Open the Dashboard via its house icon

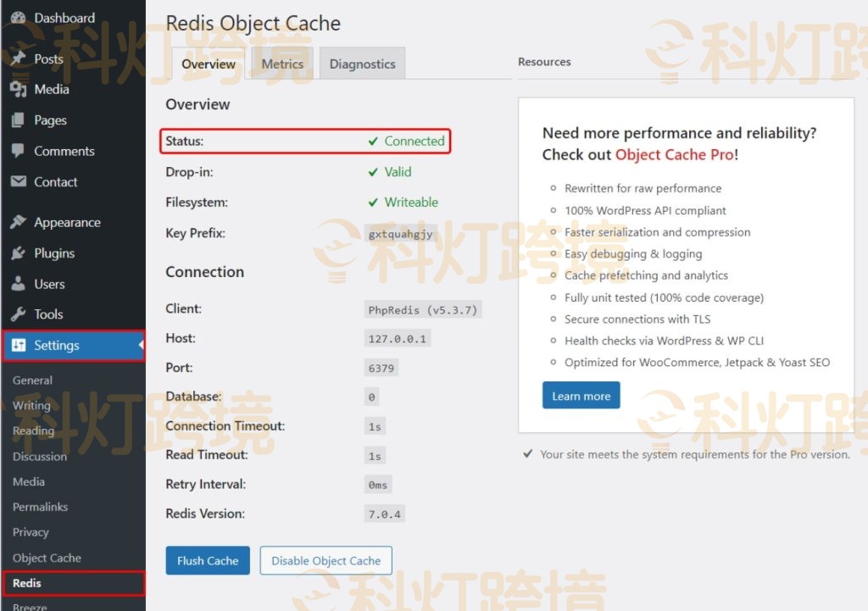pos(19,17)
